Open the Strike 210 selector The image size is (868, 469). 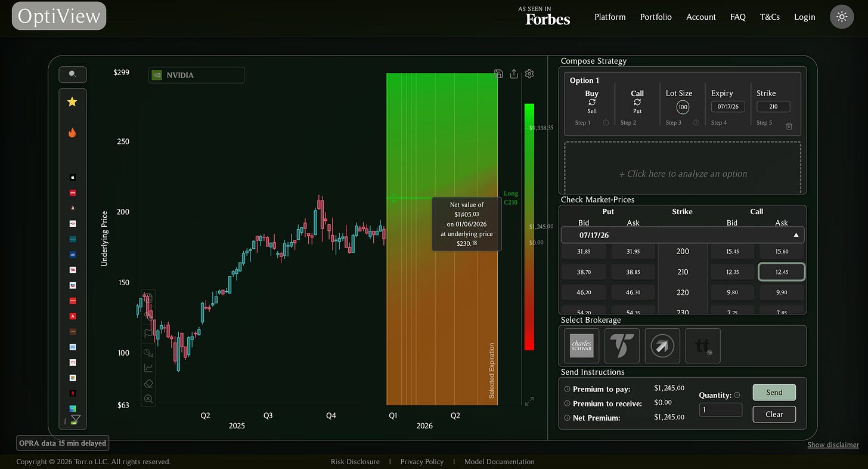tap(773, 107)
